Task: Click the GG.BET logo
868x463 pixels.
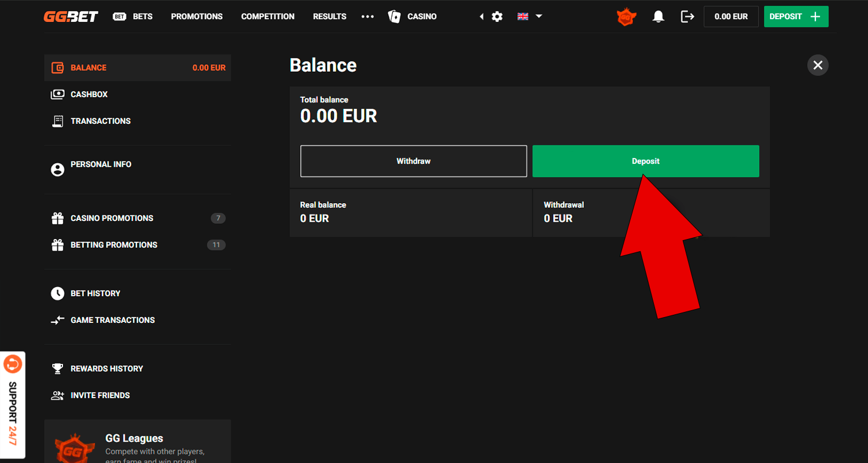Action: (x=71, y=16)
